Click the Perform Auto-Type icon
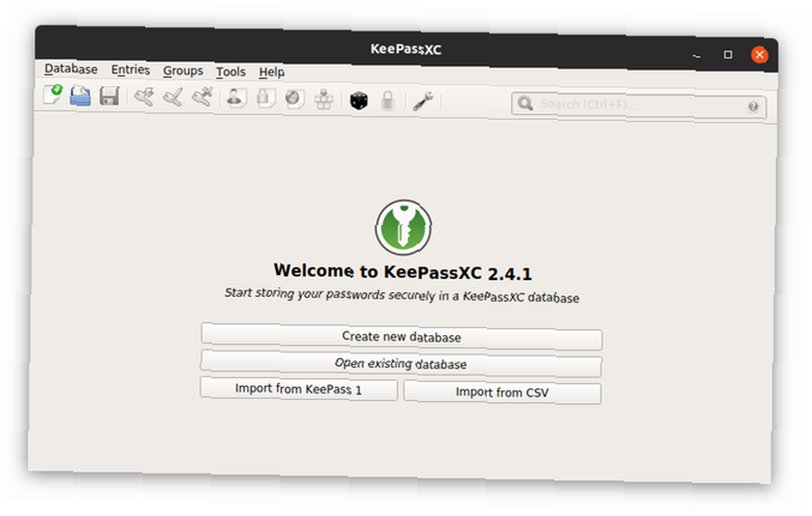812x516 pixels. point(324,99)
